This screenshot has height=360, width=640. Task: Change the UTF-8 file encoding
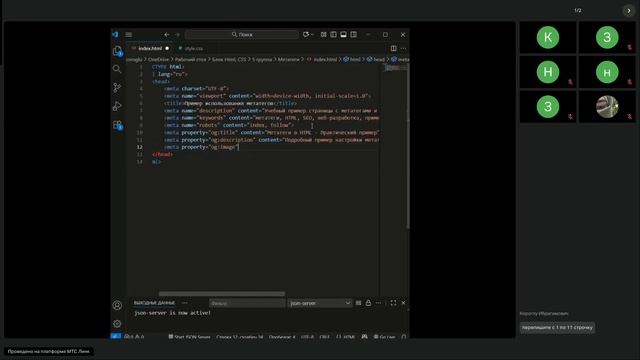307,337
